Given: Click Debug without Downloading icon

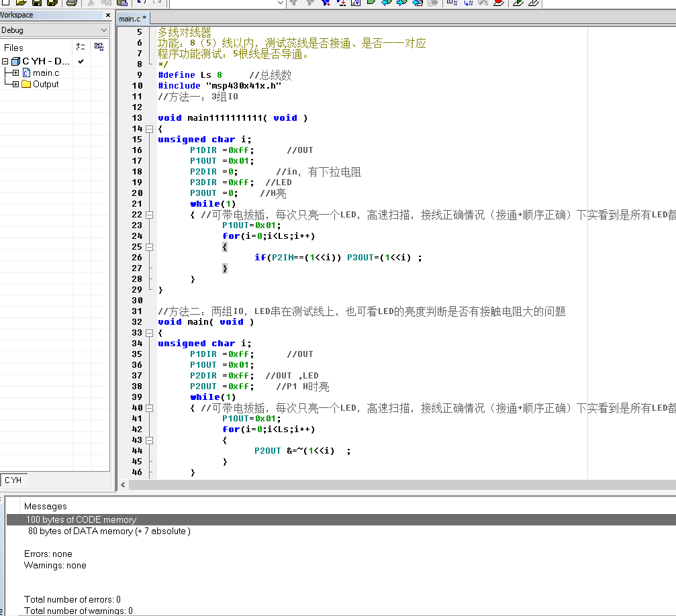Looking at the screenshot, I should click(x=534, y=3).
